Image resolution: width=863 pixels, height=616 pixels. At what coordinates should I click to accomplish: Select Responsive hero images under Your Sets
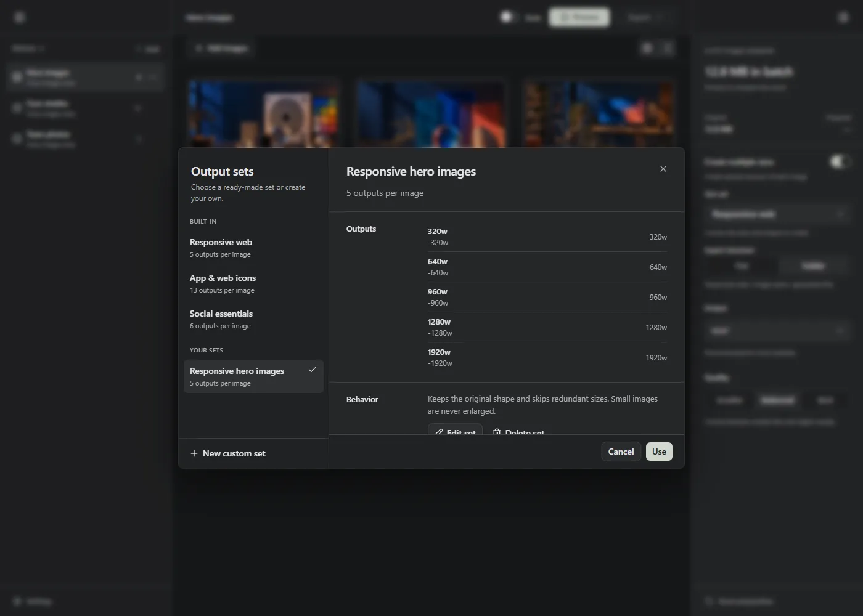tap(253, 376)
